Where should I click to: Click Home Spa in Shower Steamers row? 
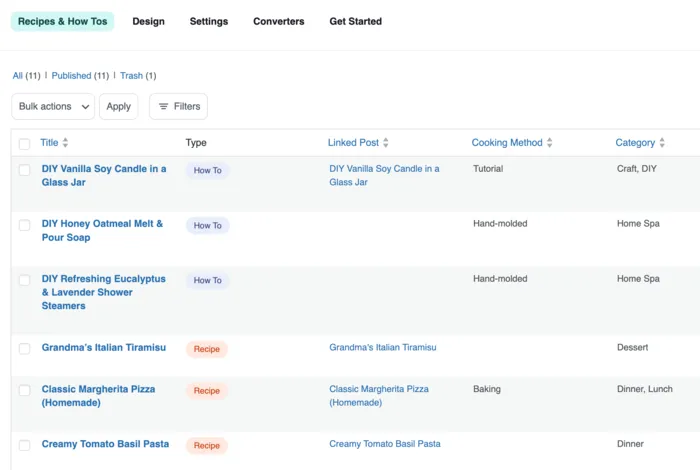[638, 279]
